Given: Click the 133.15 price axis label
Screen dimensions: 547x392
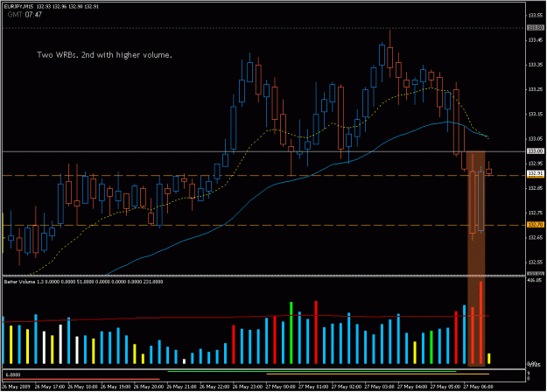Looking at the screenshot, I should pyautogui.click(x=535, y=114).
